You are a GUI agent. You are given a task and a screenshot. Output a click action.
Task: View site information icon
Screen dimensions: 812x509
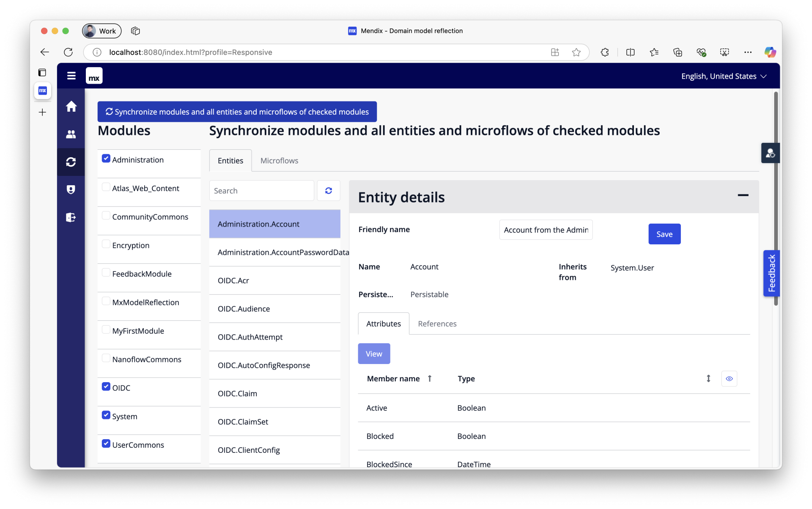coord(97,52)
